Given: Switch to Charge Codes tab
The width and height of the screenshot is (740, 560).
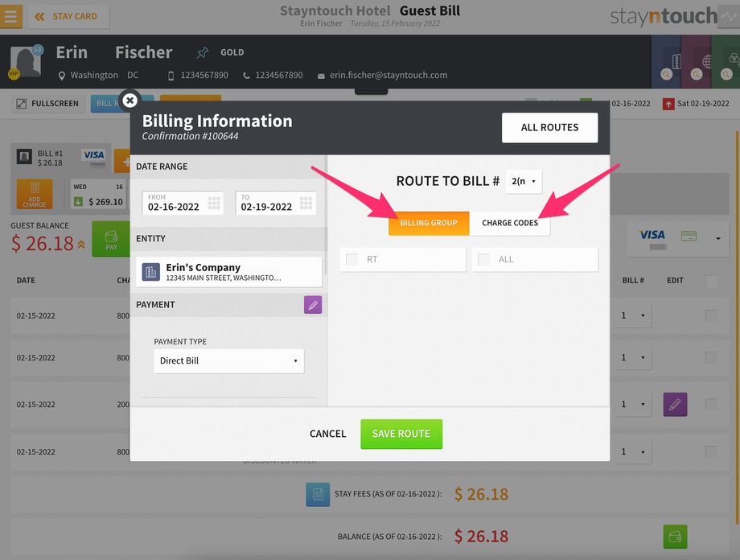Looking at the screenshot, I should [510, 223].
